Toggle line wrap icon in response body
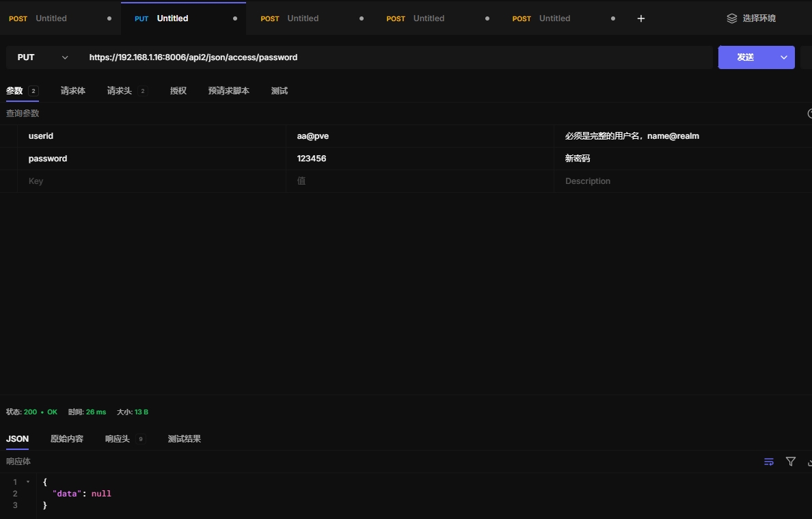The width and height of the screenshot is (812, 519). coord(769,462)
